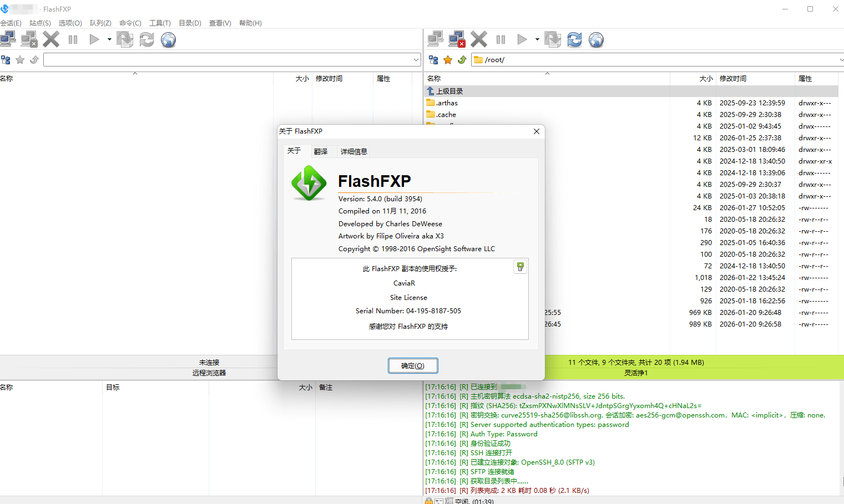Go up one remote directory level
The width and height of the screenshot is (844, 504).
point(462,59)
